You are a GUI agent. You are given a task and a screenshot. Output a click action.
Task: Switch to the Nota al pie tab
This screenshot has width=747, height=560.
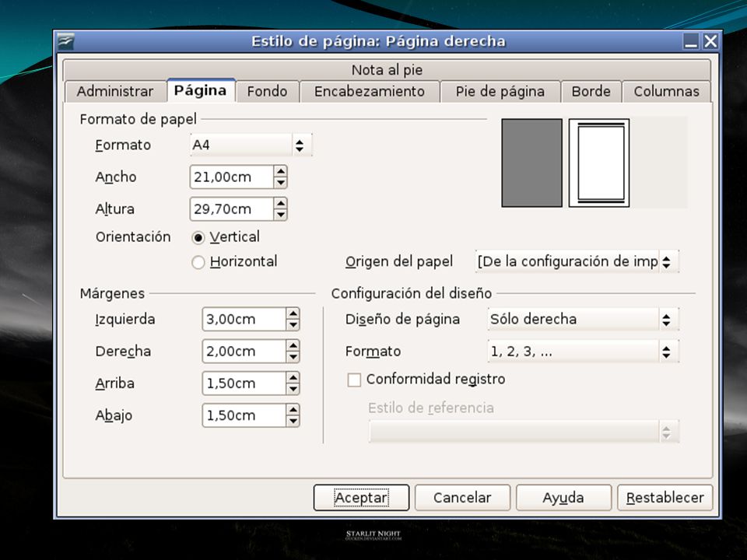click(387, 70)
